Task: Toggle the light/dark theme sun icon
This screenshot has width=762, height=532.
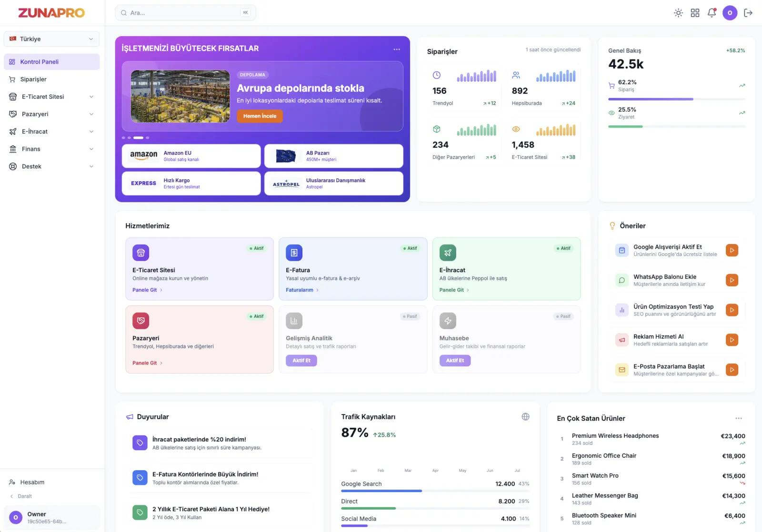Action: [678, 13]
